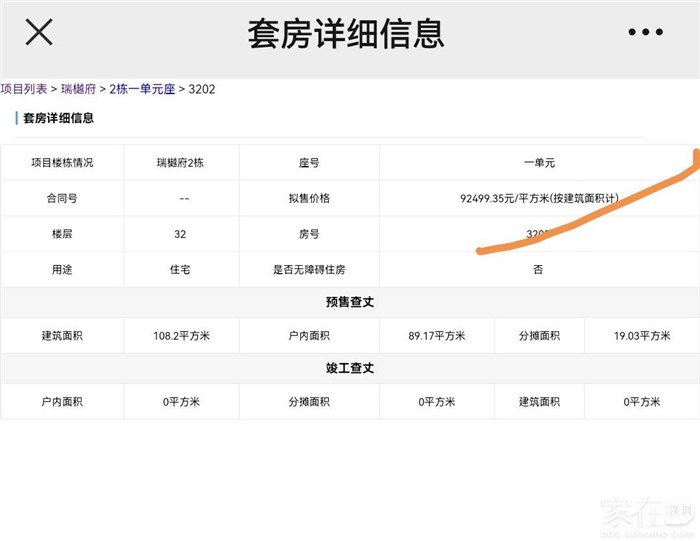Click the 89.17平方米 interior area value
Viewport: 700px width, 541px height.
(437, 336)
